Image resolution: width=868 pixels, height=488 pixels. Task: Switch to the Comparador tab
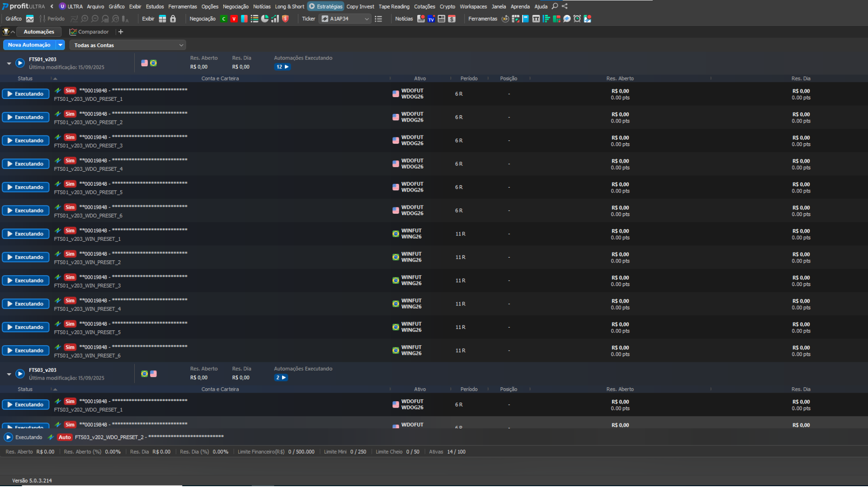coord(89,32)
